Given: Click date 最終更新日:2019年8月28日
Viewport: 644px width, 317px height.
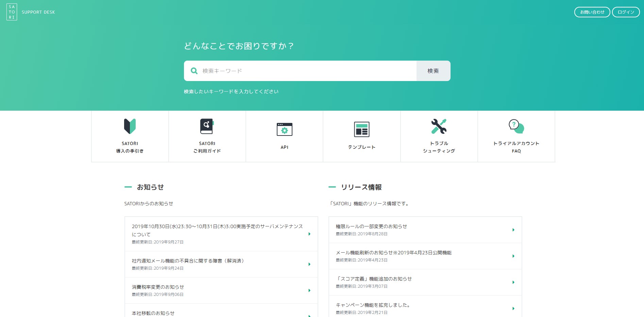Looking at the screenshot, I should tap(362, 234).
